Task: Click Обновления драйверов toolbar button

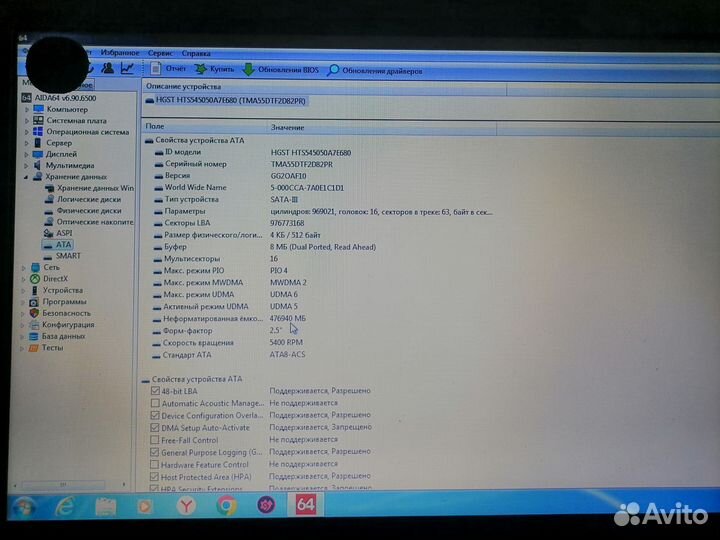Action: click(375, 71)
